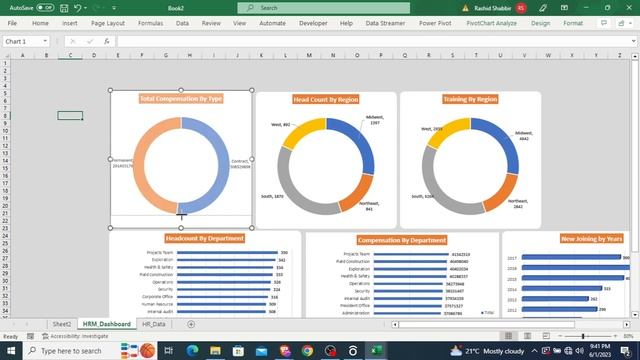Viewport: 640px width, 360px height.
Task: Select the Data ribbon tab
Action: pos(182,23)
